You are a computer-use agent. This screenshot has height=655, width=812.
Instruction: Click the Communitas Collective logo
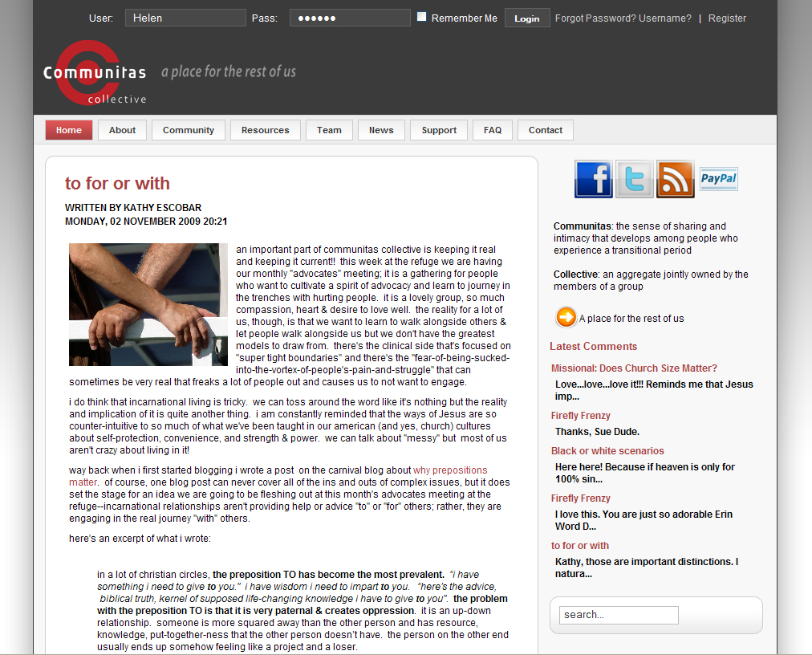95,74
